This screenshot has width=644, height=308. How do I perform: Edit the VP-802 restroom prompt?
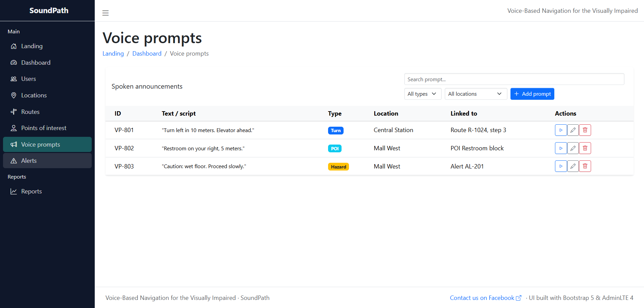pos(573,148)
